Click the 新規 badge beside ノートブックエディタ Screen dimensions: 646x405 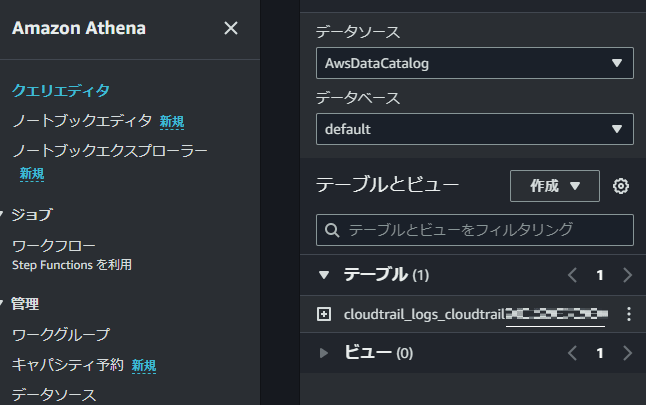coord(172,122)
